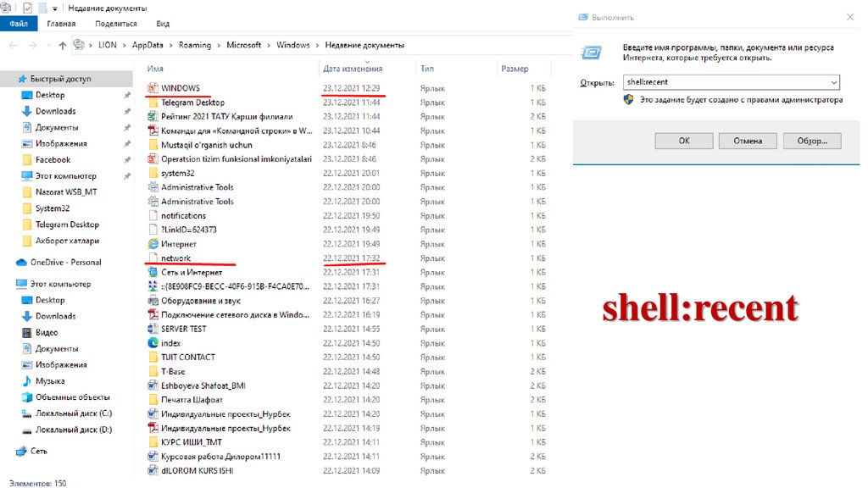Open Nazorat WSB_MT folder in sidebar

(x=66, y=192)
